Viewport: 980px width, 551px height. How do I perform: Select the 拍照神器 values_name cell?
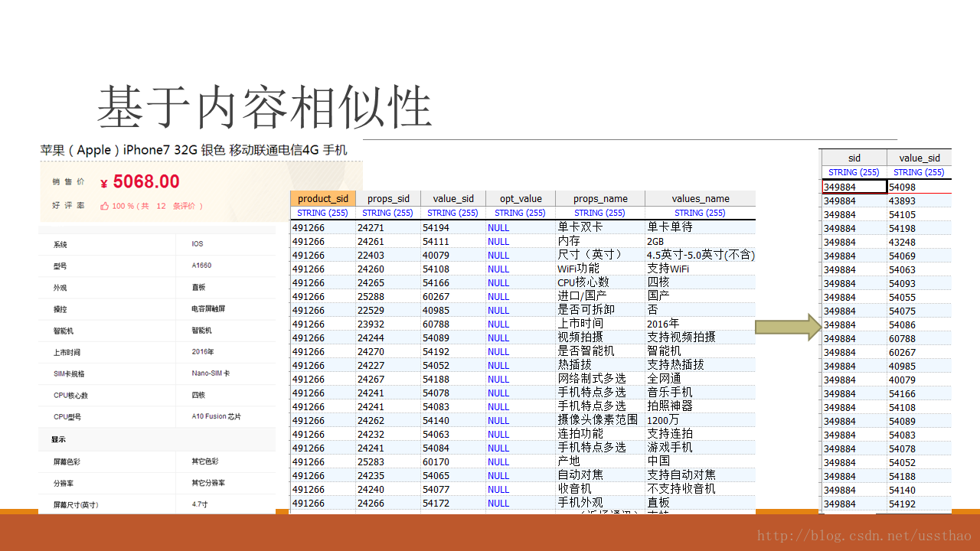click(x=701, y=406)
